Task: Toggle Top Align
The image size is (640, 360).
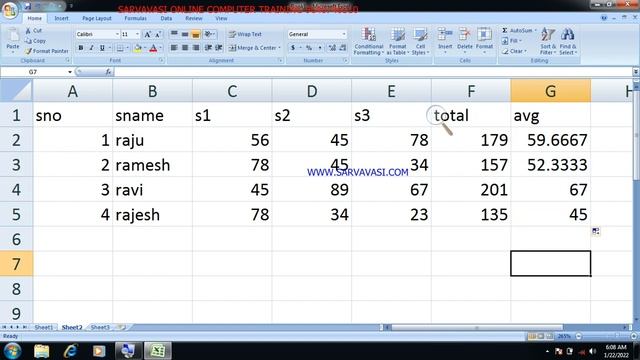Action: (x=174, y=34)
